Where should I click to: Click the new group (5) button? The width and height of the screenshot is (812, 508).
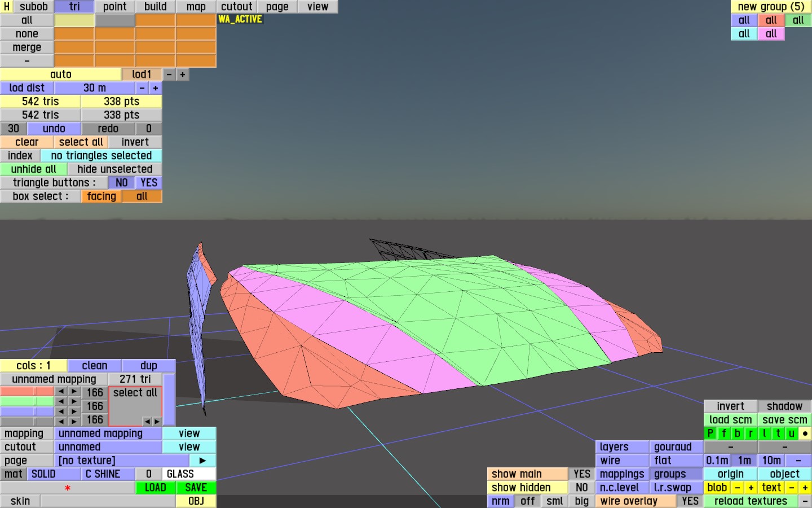(x=771, y=7)
